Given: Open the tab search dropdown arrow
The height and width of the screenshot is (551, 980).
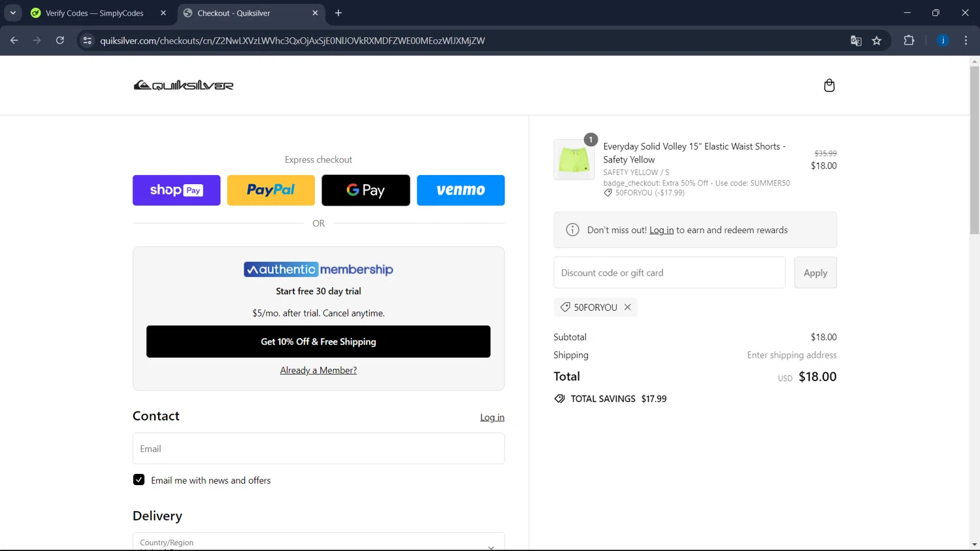Looking at the screenshot, I should [x=12, y=13].
